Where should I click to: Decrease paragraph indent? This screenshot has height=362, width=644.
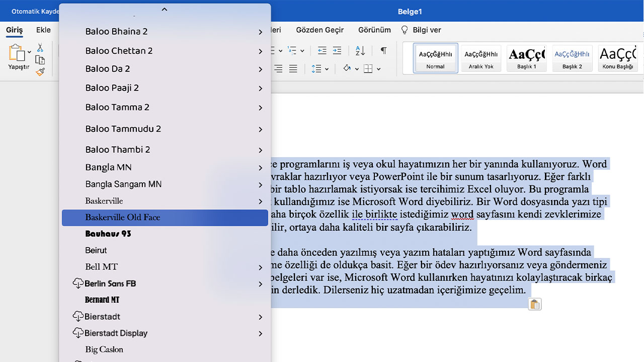322,51
